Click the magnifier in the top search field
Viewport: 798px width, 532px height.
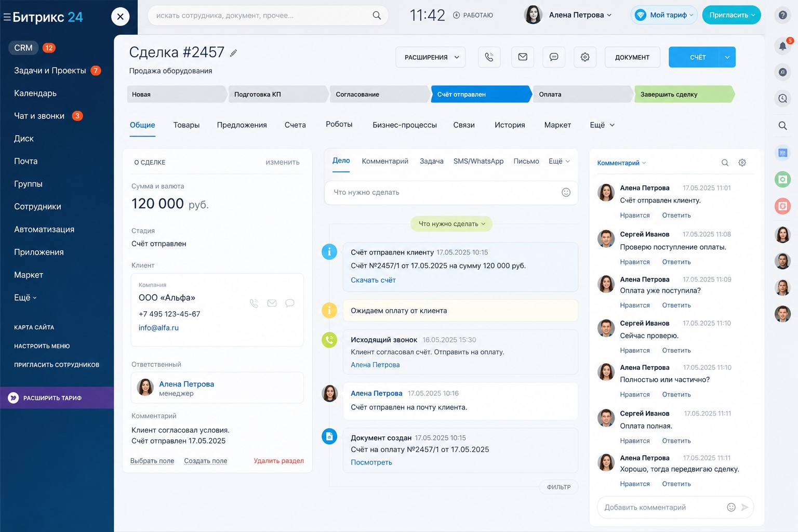click(x=377, y=16)
